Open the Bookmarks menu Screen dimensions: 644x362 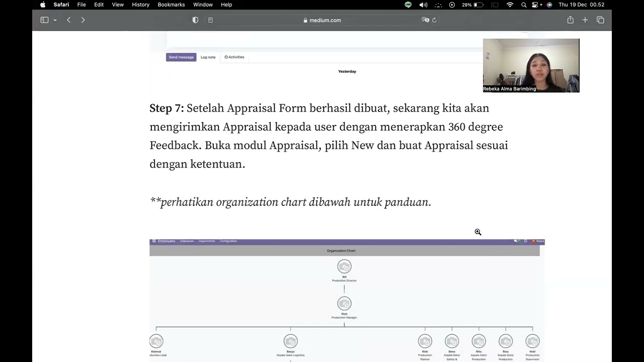(x=171, y=5)
